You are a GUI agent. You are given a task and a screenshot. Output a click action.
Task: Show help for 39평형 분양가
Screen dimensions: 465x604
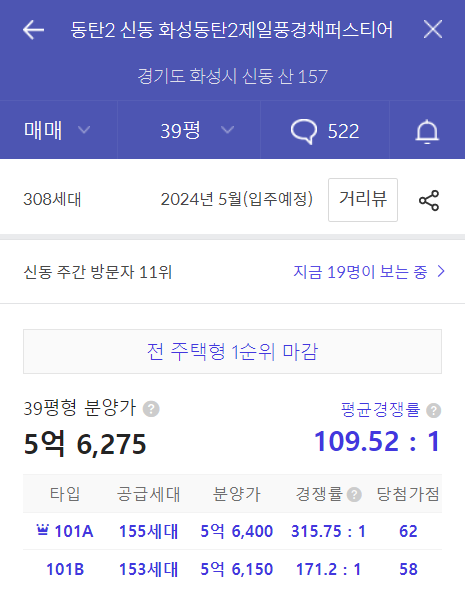click(151, 409)
